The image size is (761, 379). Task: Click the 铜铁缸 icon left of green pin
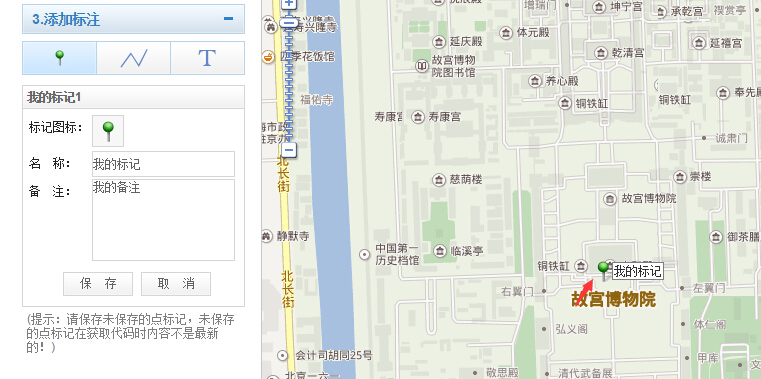(580, 266)
